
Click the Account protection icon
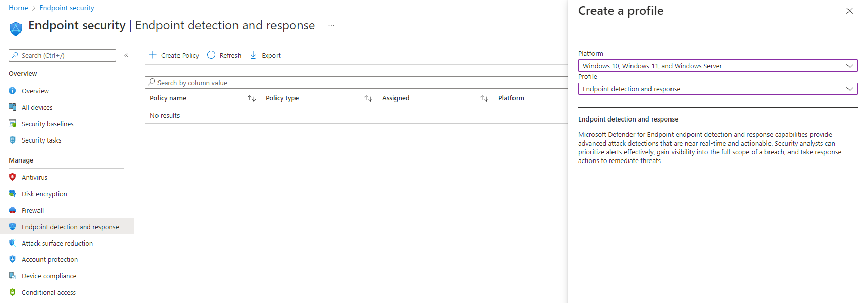[13, 259]
